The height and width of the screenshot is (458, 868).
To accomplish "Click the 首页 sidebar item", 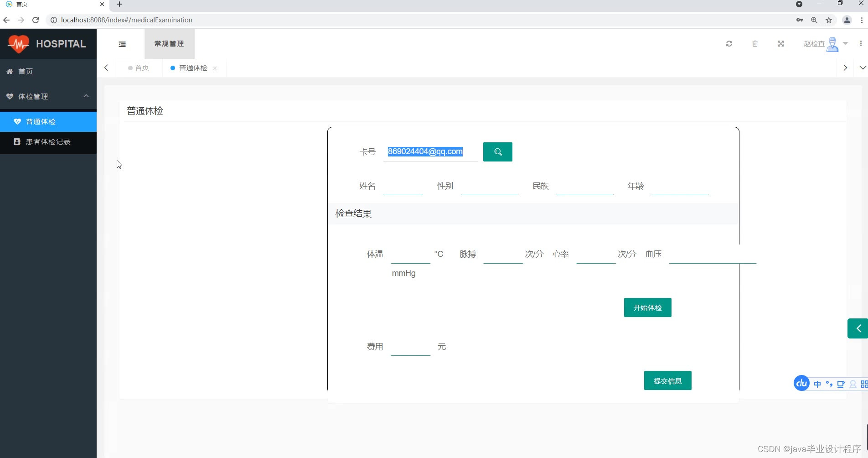I will [x=48, y=72].
